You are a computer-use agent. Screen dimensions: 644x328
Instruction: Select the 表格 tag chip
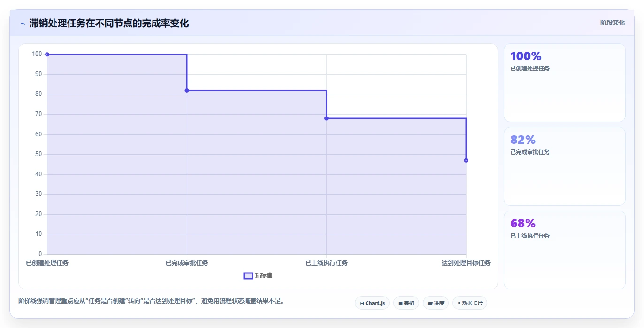406,303
